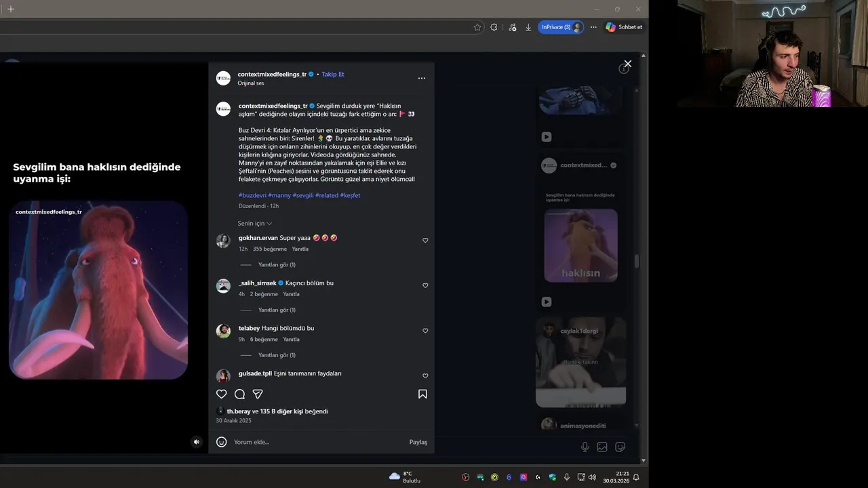This screenshot has height=488, width=868.
Task: Open _salih_simsek's profile avatar
Action: pyautogui.click(x=223, y=285)
